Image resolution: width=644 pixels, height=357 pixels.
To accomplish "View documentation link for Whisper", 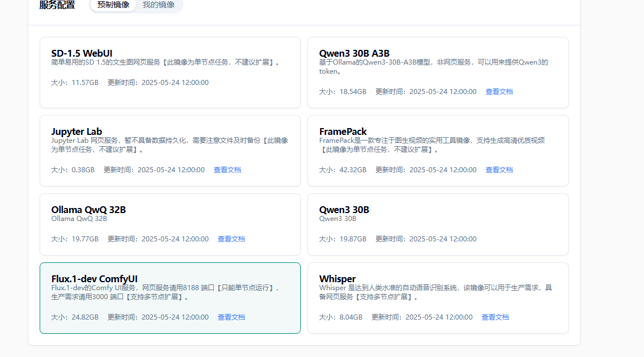I will pyautogui.click(x=495, y=317).
